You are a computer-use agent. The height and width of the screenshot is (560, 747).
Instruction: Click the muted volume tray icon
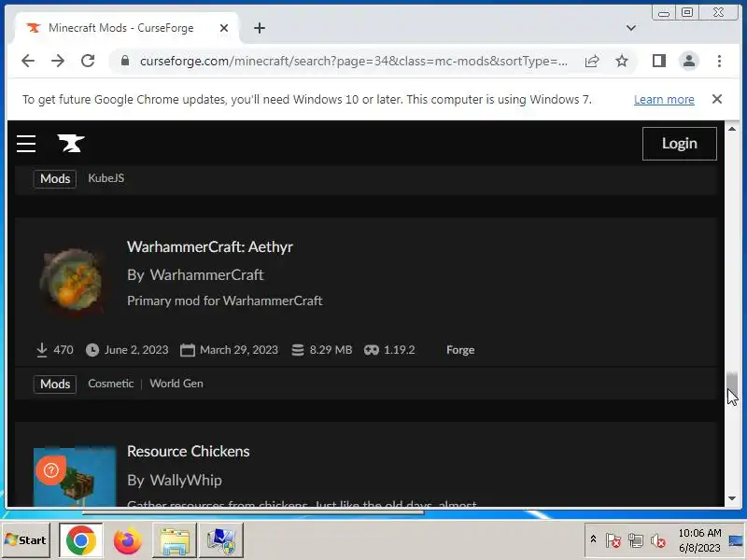pyautogui.click(x=658, y=540)
